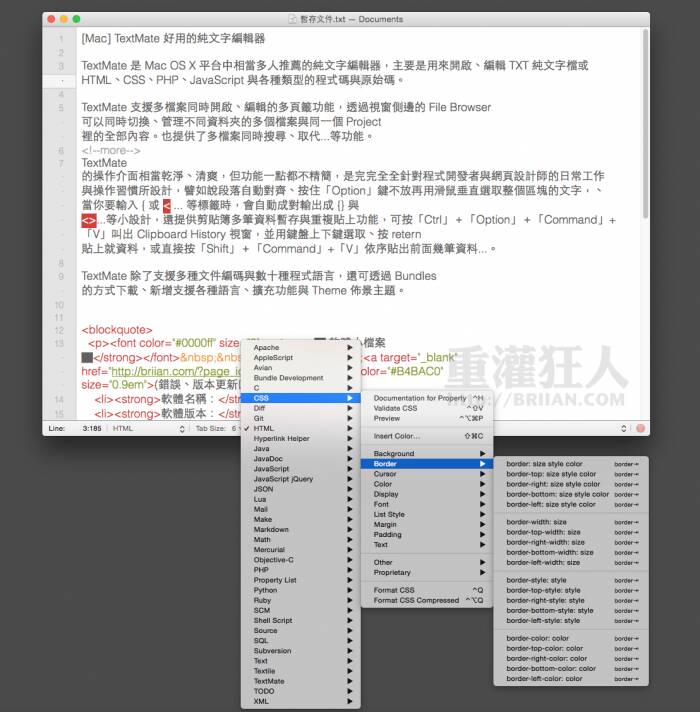This screenshot has height=712, width=700.
Task: Insert 'border-color: color' snippet
Action: tap(571, 638)
